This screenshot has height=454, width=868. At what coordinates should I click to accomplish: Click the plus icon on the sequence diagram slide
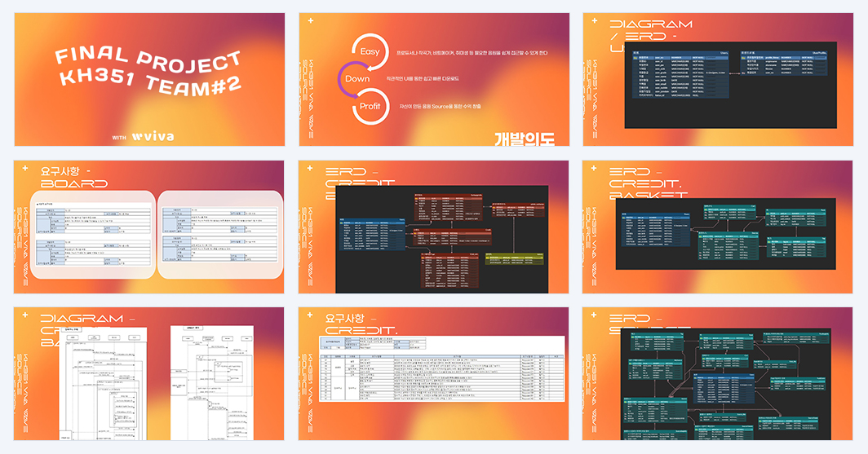[x=25, y=315]
